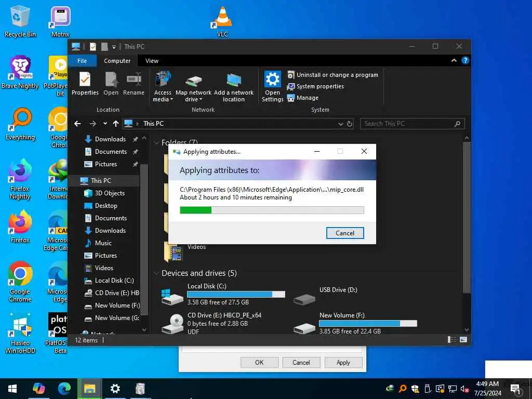Open the Windows Start menu
Image resolution: width=532 pixels, height=399 pixels.
point(12,388)
